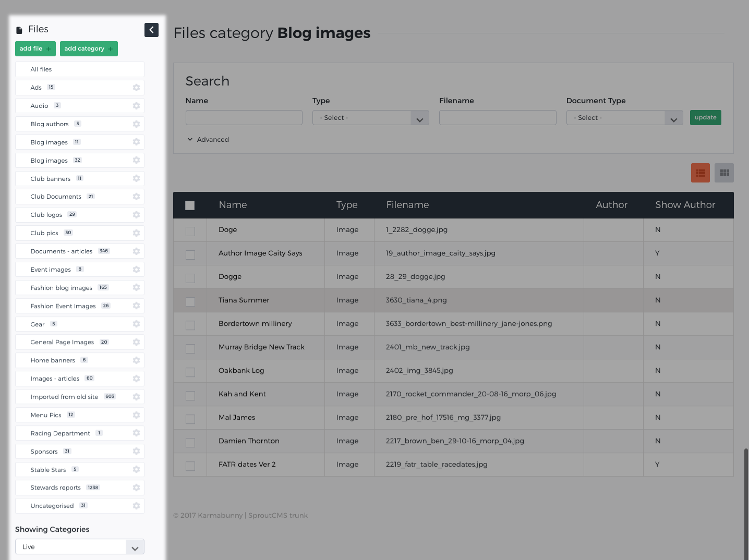Focus the Filename search field

click(x=498, y=118)
